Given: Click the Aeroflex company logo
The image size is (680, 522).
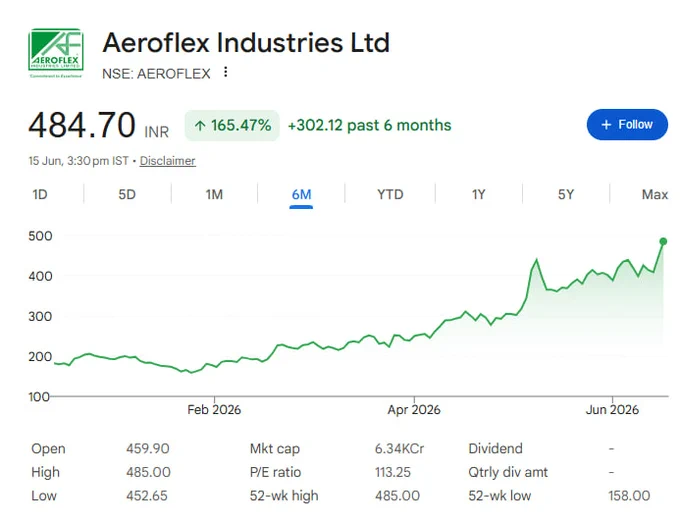Looking at the screenshot, I should pyautogui.click(x=56, y=53).
